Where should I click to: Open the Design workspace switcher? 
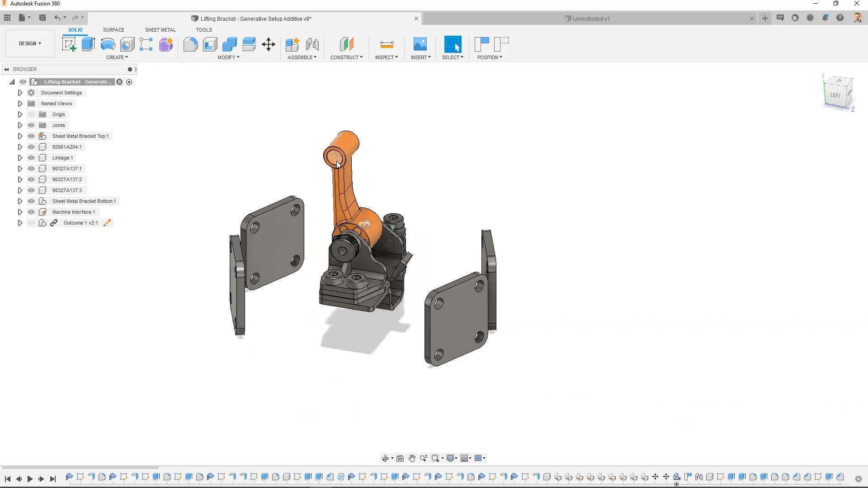[29, 43]
